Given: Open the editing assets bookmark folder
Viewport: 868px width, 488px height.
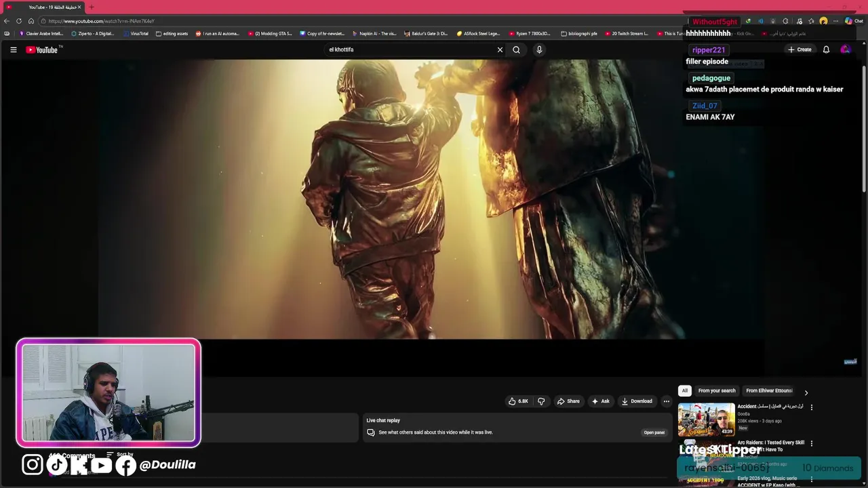Looking at the screenshot, I should click(172, 33).
